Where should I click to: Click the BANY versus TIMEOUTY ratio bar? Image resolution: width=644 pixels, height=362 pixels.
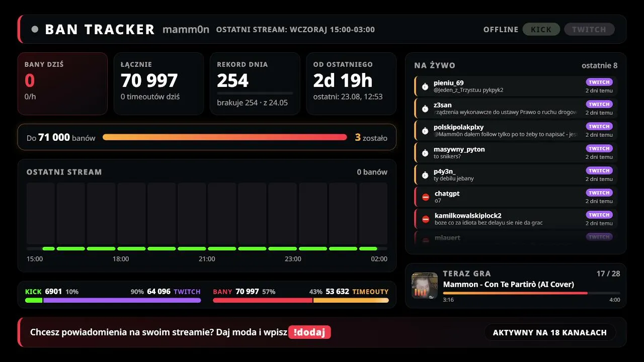pyautogui.click(x=301, y=300)
